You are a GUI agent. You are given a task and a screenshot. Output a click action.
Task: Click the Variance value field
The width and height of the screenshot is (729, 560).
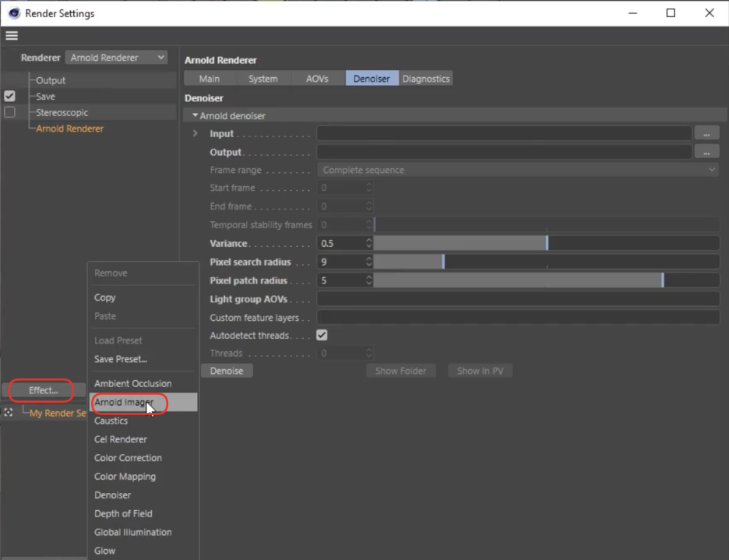[341, 243]
